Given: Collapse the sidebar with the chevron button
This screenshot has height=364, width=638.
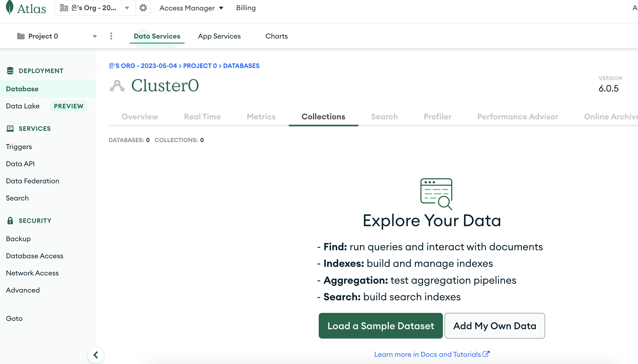Looking at the screenshot, I should 96,355.
